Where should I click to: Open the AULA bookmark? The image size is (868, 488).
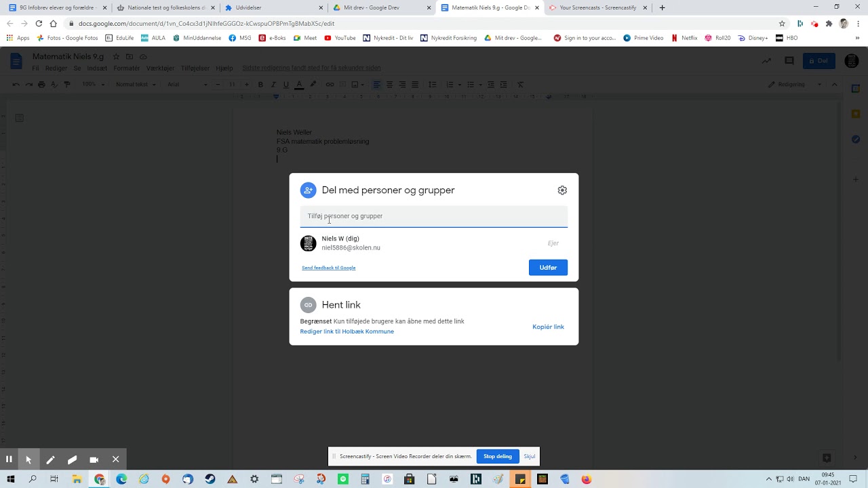(x=153, y=38)
